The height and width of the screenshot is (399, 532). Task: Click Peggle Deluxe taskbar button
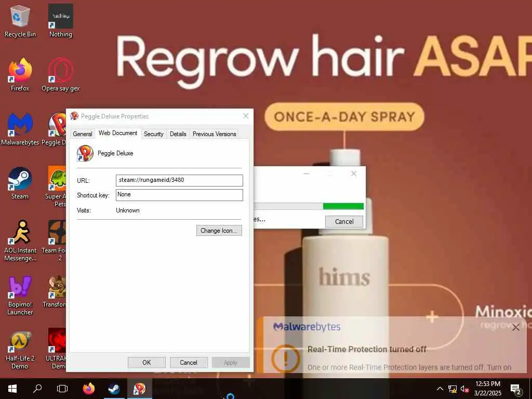(x=139, y=389)
